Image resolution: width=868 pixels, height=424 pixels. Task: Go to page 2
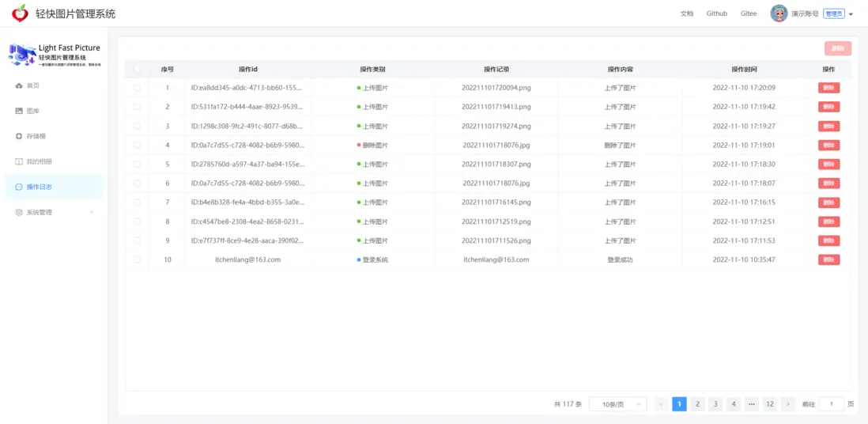pos(697,404)
